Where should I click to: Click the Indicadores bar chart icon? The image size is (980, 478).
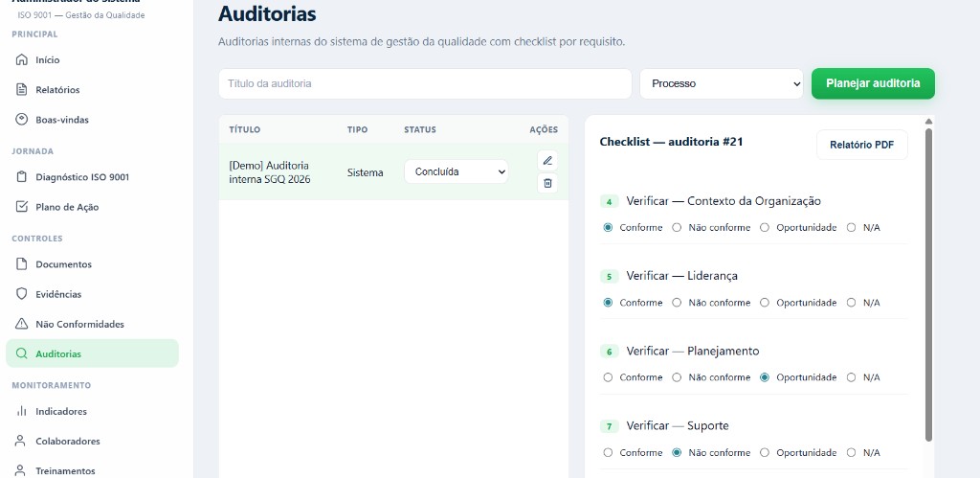[21, 411]
